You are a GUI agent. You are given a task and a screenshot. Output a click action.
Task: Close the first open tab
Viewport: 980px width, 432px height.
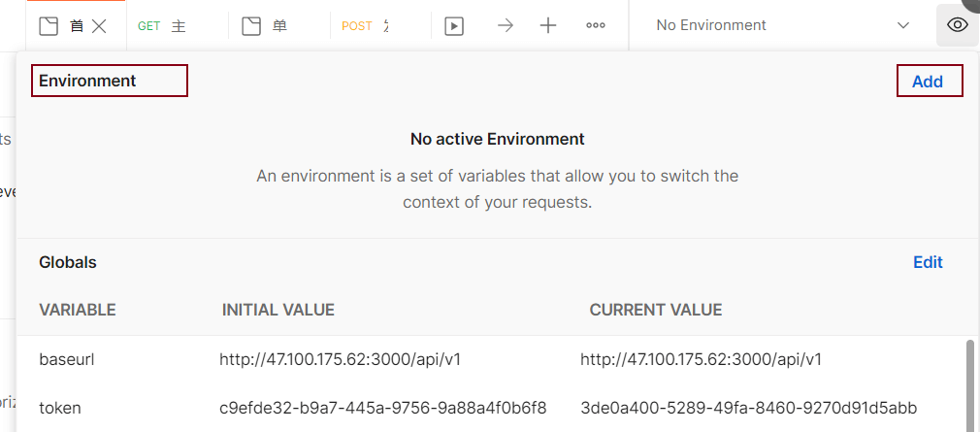99,26
